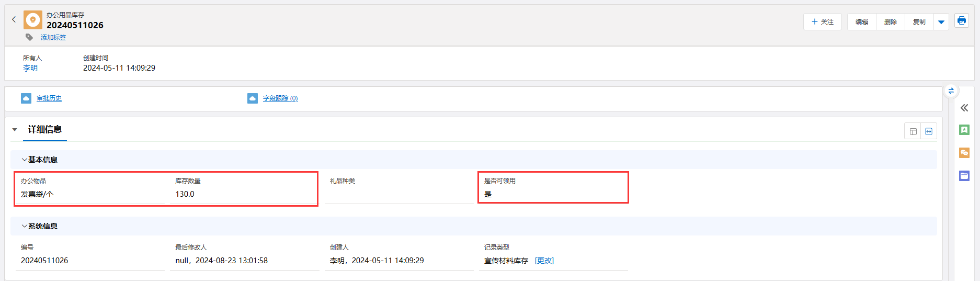This screenshot has height=281, width=980.
Task: Toggle the circular swap arrows panel button
Action: click(x=951, y=91)
